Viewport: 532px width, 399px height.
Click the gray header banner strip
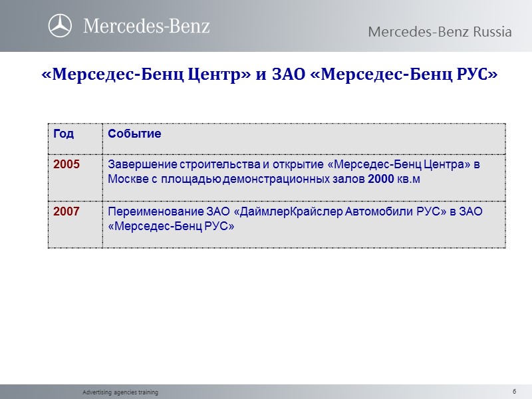coord(299,25)
